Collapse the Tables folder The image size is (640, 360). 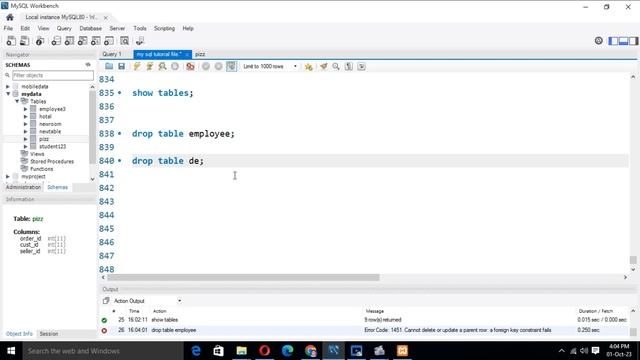[x=17, y=101]
